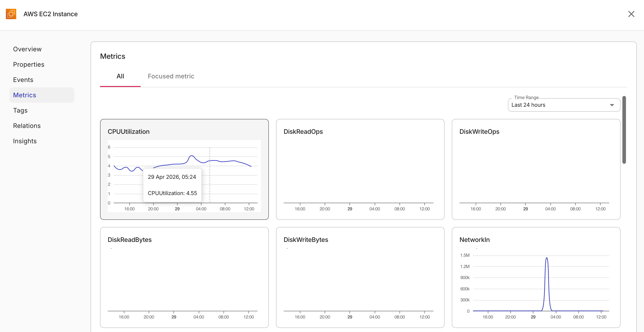Click the 'DiskReadOps' card title
The height and width of the screenshot is (332, 644).
[x=303, y=132]
